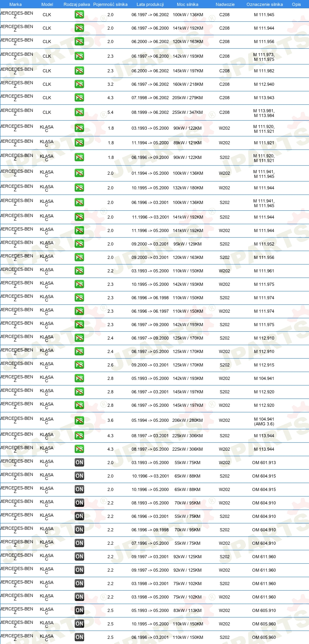This screenshot has width=309, height=644.
Task: Select production years 06.1996 -> 09.1998
Action: coord(150,530)
